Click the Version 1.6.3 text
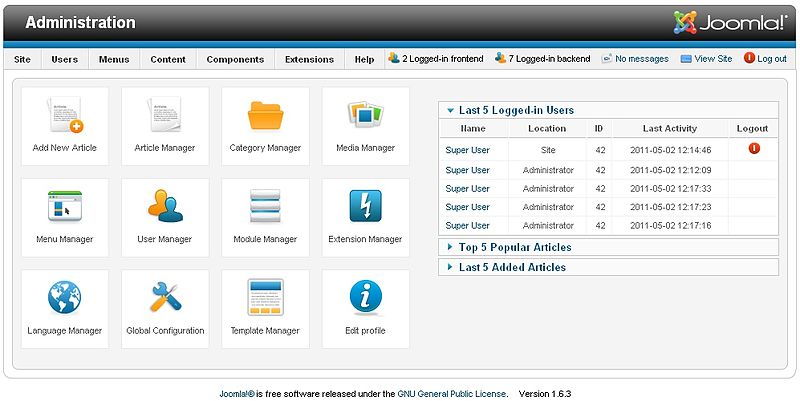This screenshot has height=401, width=800. pyautogui.click(x=545, y=394)
